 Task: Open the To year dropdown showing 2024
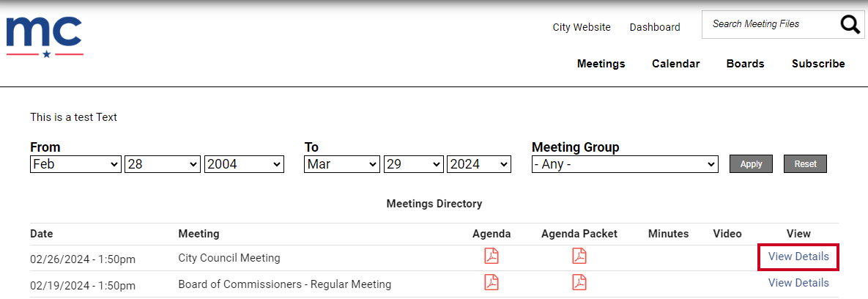point(479,164)
